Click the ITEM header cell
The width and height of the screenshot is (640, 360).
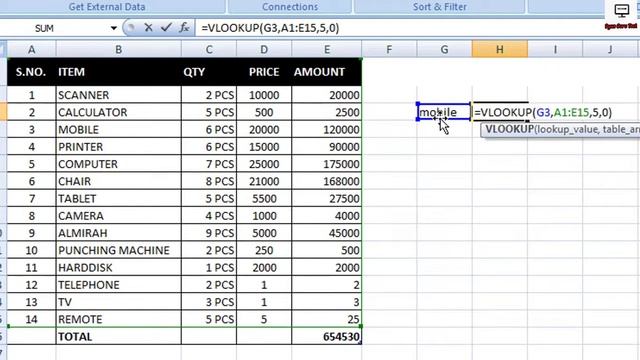pyautogui.click(x=118, y=72)
